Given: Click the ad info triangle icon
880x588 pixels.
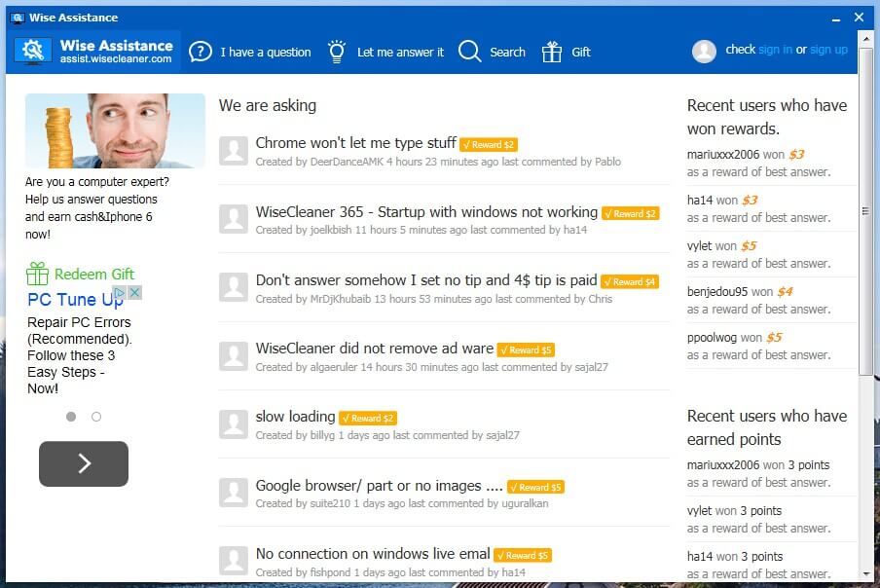Looking at the screenshot, I should [x=120, y=292].
